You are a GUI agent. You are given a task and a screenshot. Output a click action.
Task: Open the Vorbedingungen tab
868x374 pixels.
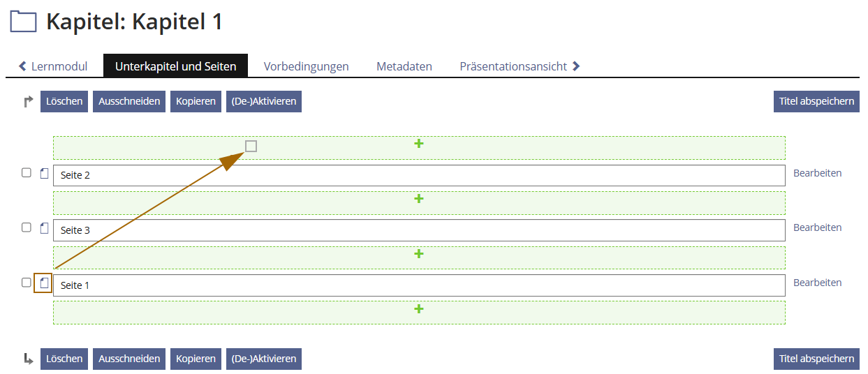point(306,66)
